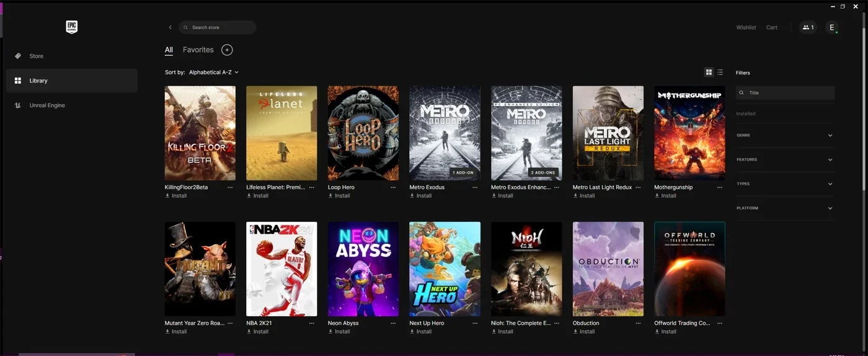This screenshot has width=868, height=356.
Task: Open more options for Obduction
Action: (x=639, y=323)
